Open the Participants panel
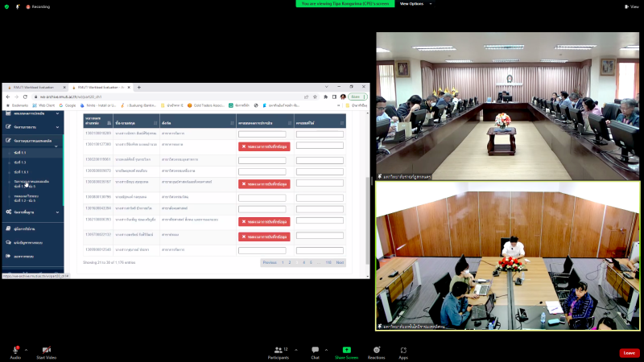This screenshot has height=362, width=644. [x=279, y=350]
